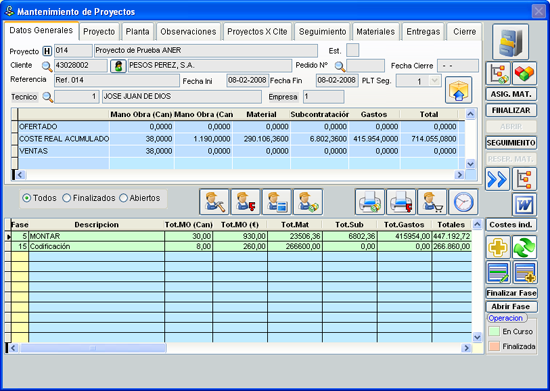Image resolution: width=550 pixels, height=391 pixels.
Task: Click the Cliente search magnifier icon
Action: tap(47, 66)
